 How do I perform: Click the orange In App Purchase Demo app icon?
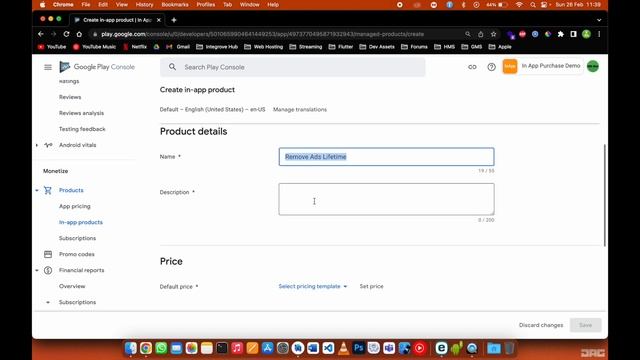click(x=510, y=67)
